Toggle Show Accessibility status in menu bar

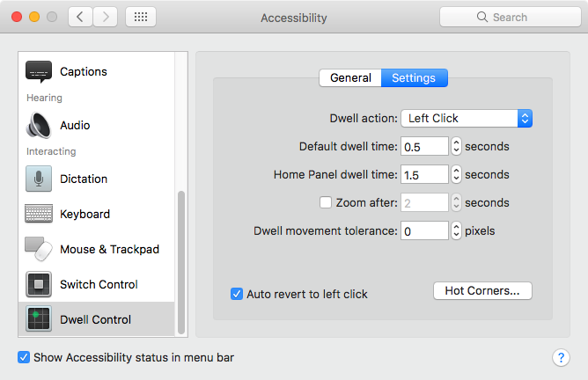click(24, 358)
